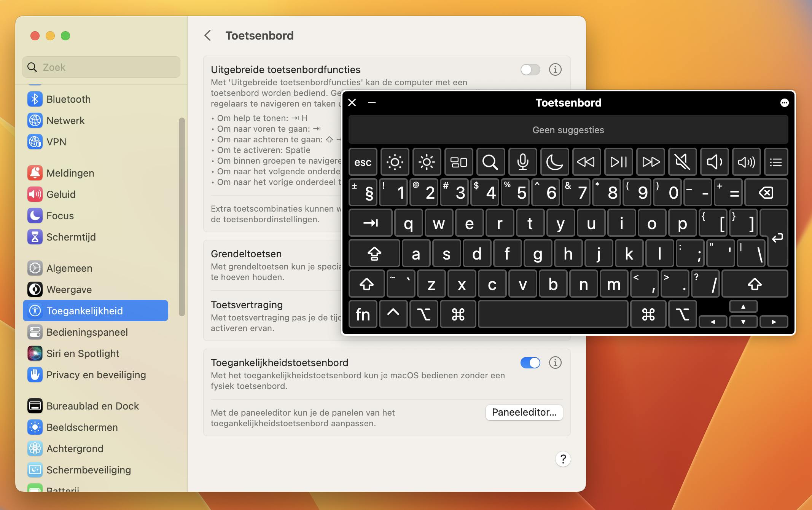The width and height of the screenshot is (812, 510).
Task: Open help via the question mark button
Action: coord(563,459)
